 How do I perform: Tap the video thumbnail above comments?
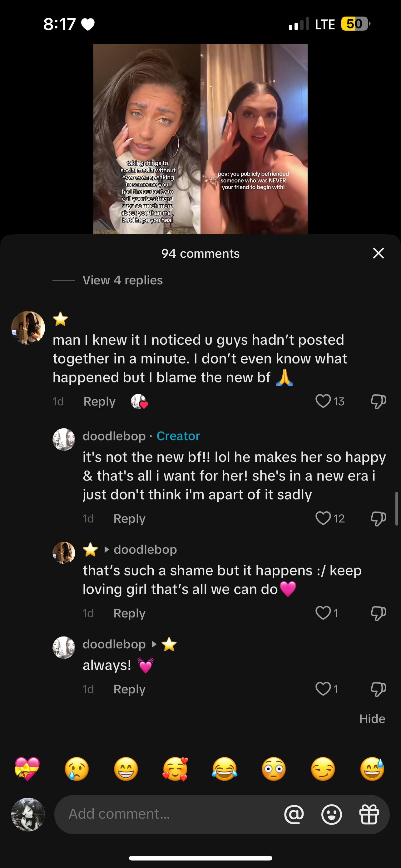click(x=200, y=139)
